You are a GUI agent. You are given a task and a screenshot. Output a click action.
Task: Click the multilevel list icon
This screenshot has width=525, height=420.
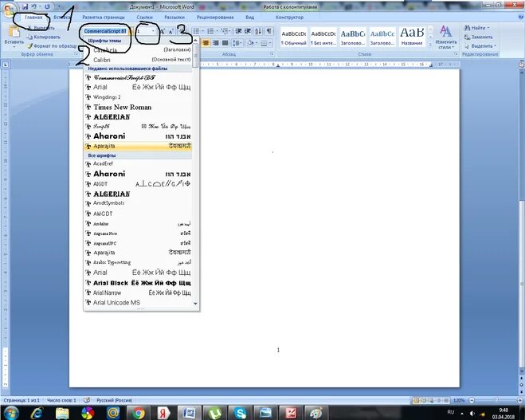[x=225, y=31]
